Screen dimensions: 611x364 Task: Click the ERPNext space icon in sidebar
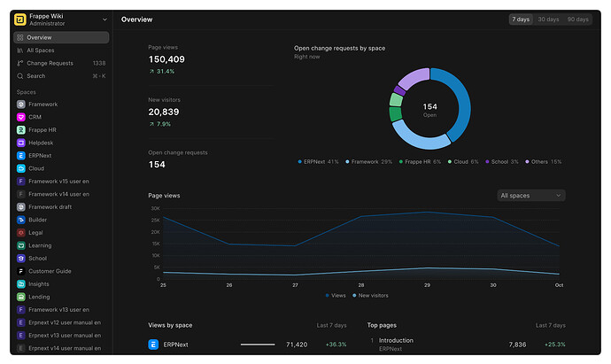[x=21, y=156]
